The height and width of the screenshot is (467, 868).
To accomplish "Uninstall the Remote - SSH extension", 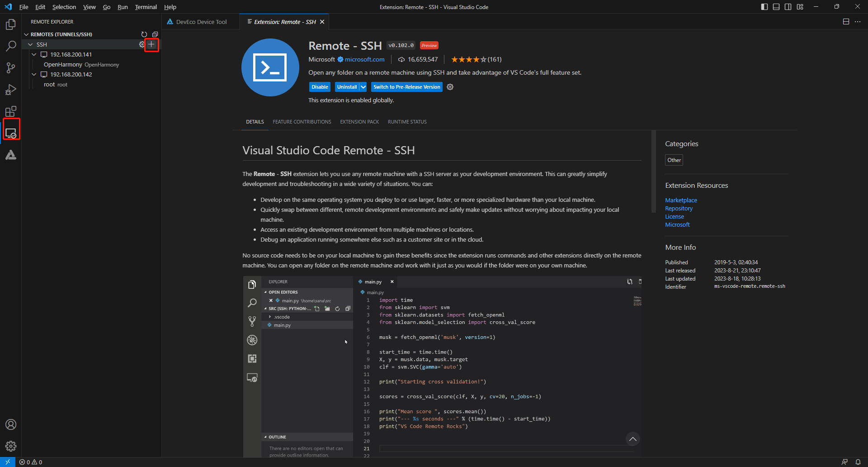I will click(347, 87).
